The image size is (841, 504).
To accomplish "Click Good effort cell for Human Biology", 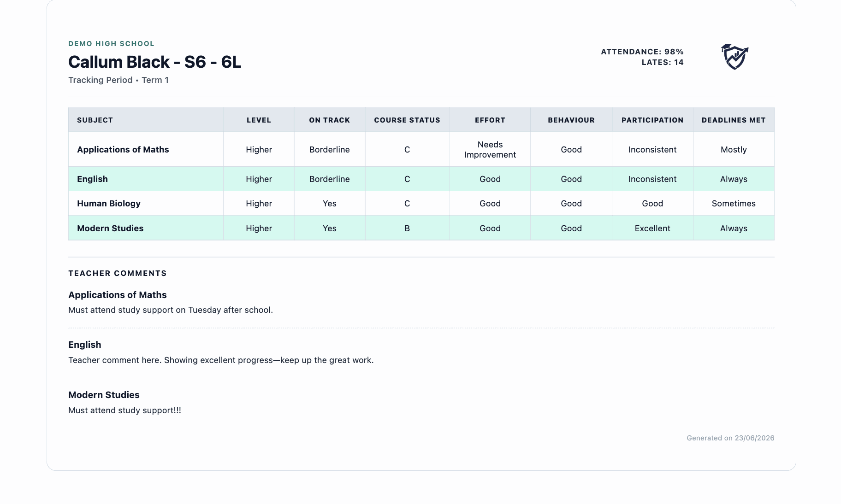I will (490, 204).
